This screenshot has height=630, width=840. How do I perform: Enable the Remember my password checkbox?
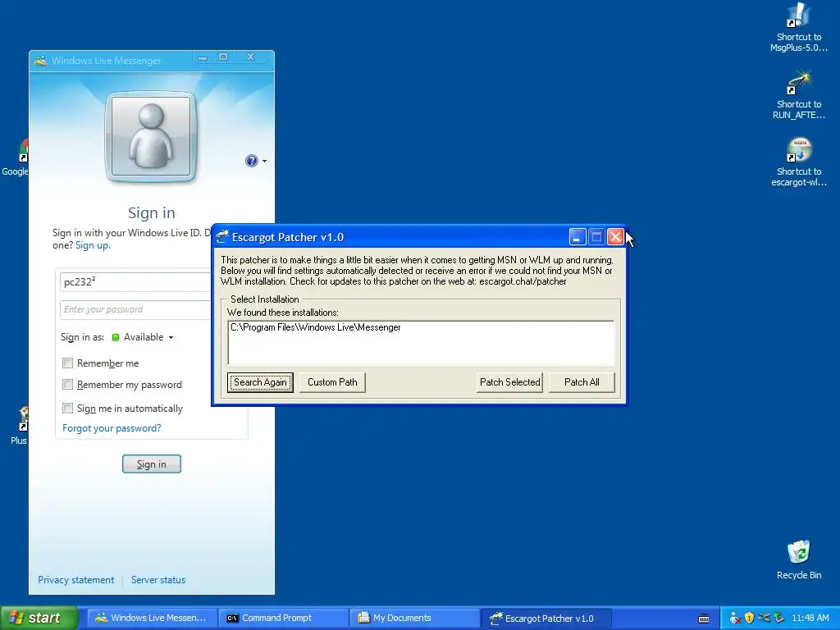pyautogui.click(x=67, y=385)
